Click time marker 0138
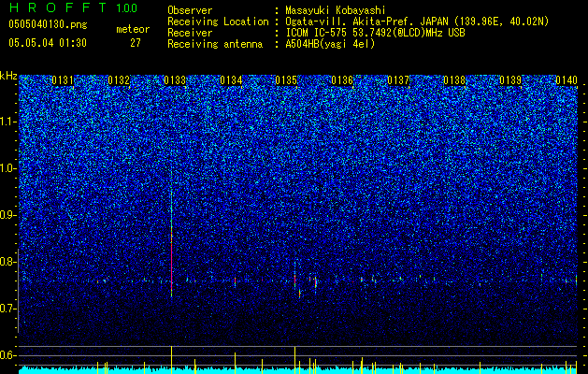588x374 pixels. (x=454, y=80)
